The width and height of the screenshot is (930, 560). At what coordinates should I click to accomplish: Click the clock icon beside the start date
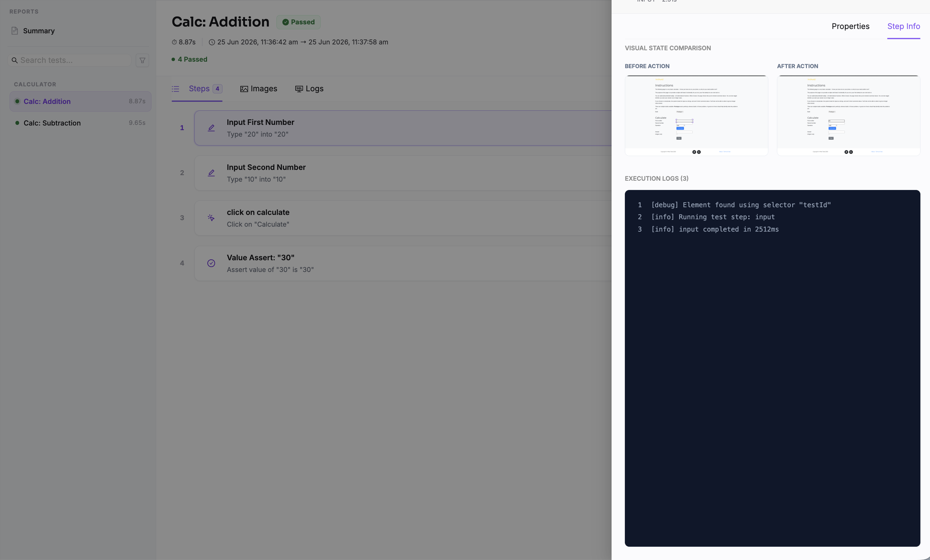point(212,42)
